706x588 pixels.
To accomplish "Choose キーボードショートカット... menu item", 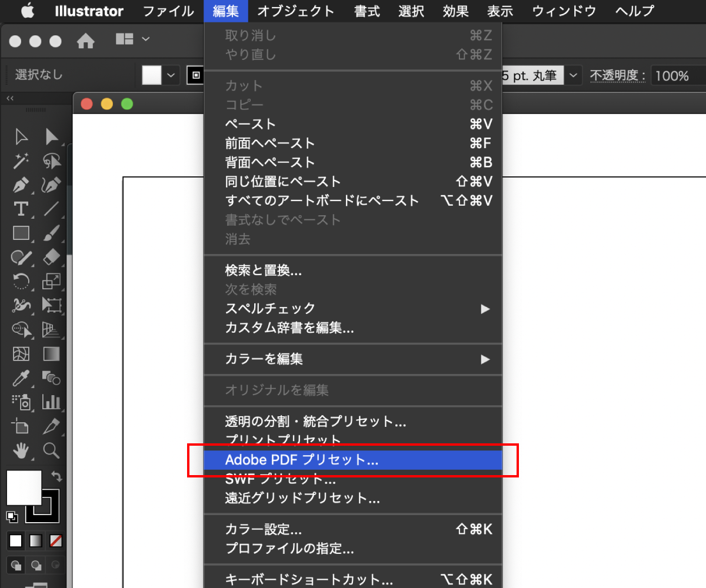I will [x=352, y=580].
